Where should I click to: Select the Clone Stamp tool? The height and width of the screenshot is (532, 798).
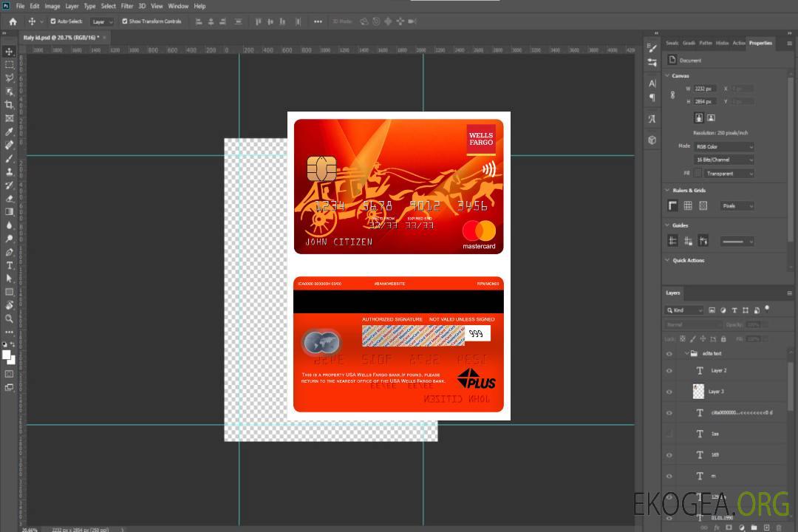pos(9,171)
